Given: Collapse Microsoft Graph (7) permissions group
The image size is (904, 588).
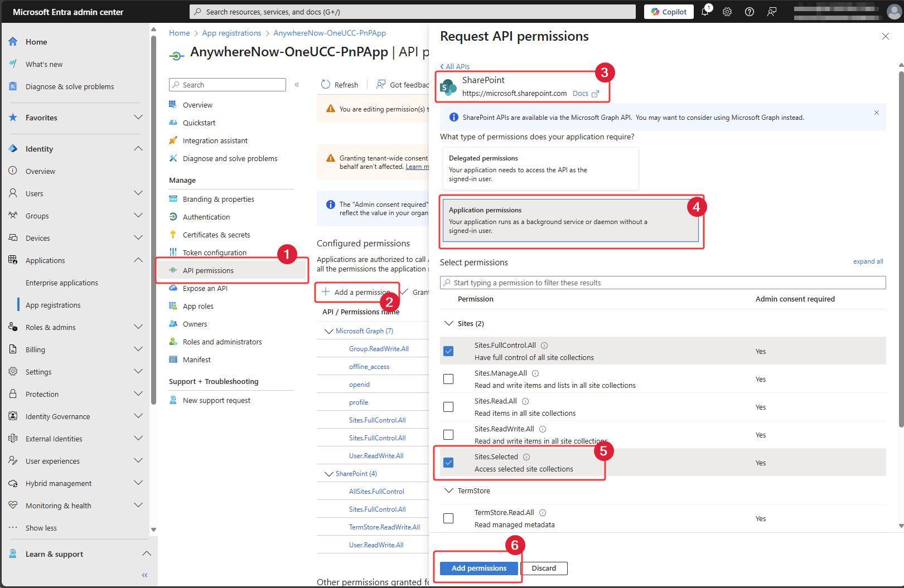Looking at the screenshot, I should (329, 331).
